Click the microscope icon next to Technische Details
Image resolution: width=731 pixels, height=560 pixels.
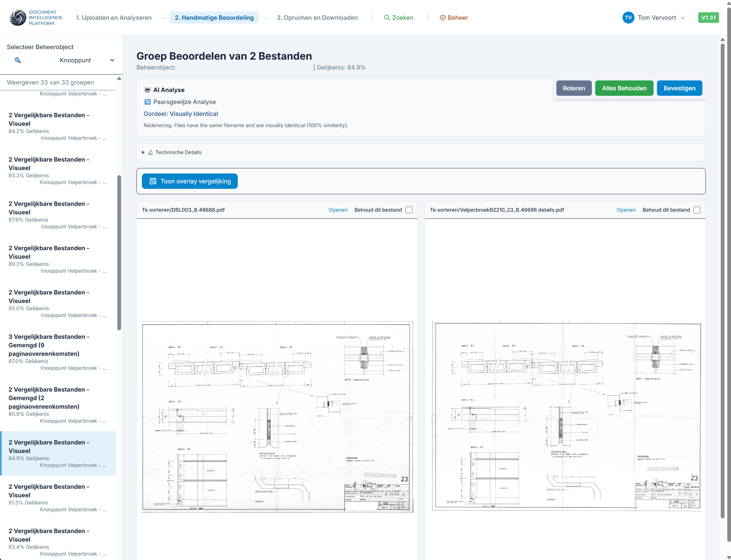(150, 152)
